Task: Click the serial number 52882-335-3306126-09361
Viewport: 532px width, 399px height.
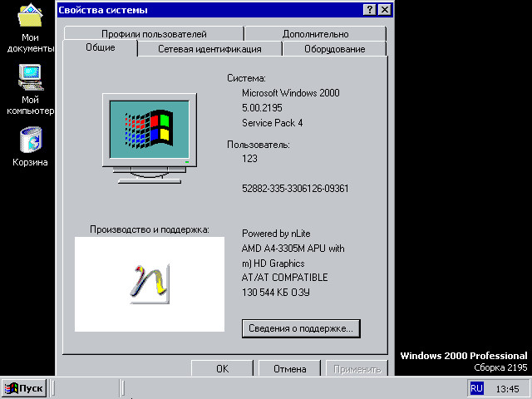Action: pos(295,189)
